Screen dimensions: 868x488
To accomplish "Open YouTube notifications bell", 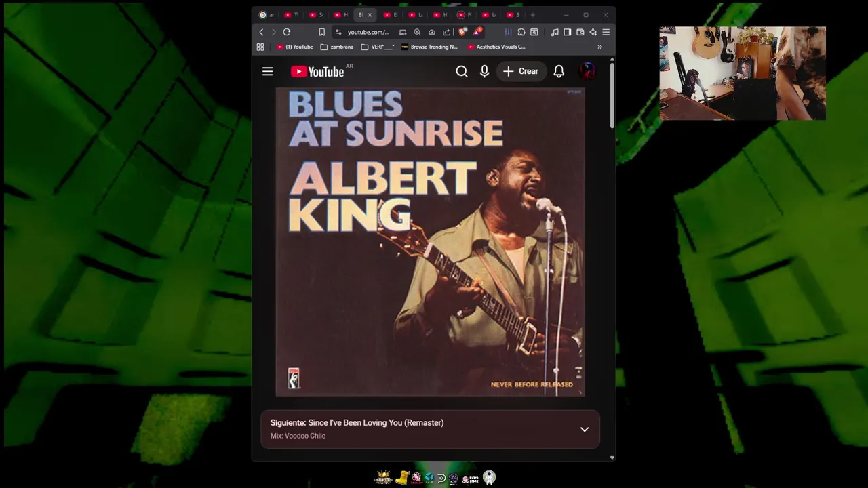I will [x=559, y=71].
